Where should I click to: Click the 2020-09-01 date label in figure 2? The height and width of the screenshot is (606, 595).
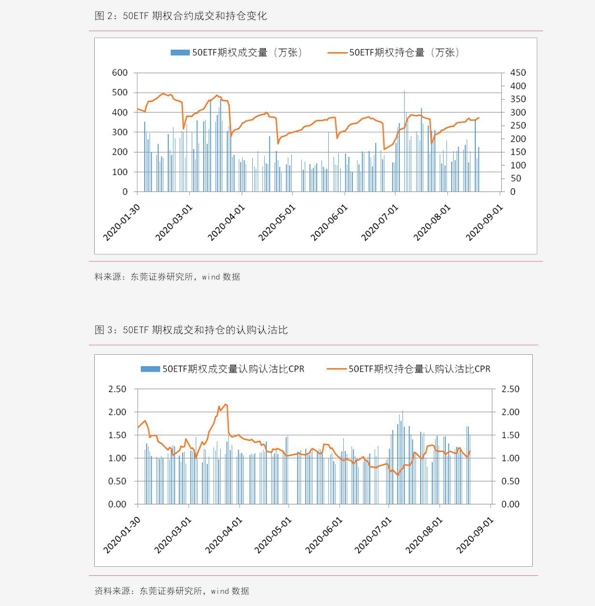tap(484, 223)
